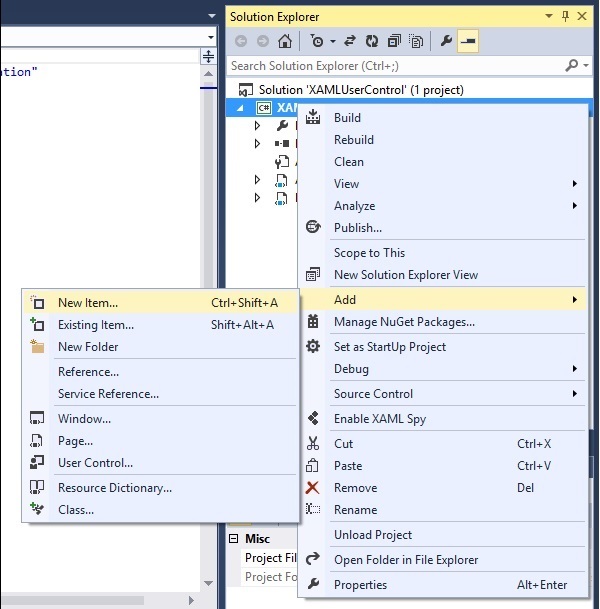
Task: Open Manage NuGet Packages...
Action: click(x=442, y=322)
